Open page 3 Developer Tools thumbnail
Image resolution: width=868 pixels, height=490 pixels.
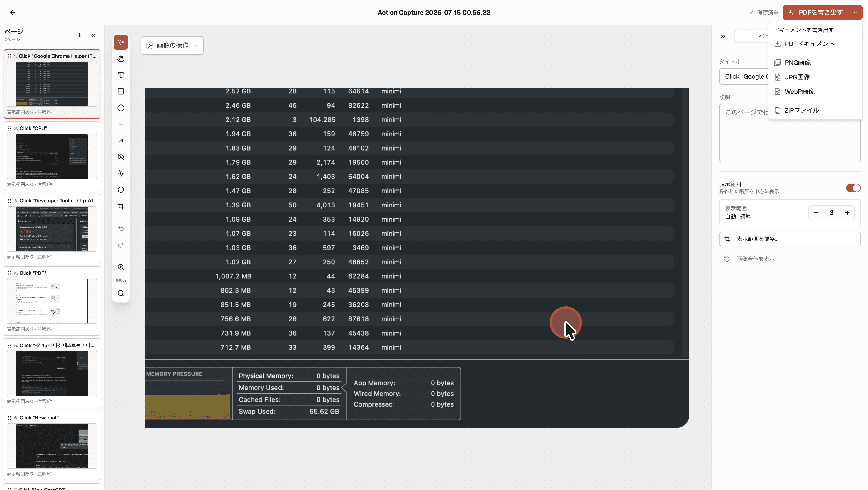click(52, 229)
